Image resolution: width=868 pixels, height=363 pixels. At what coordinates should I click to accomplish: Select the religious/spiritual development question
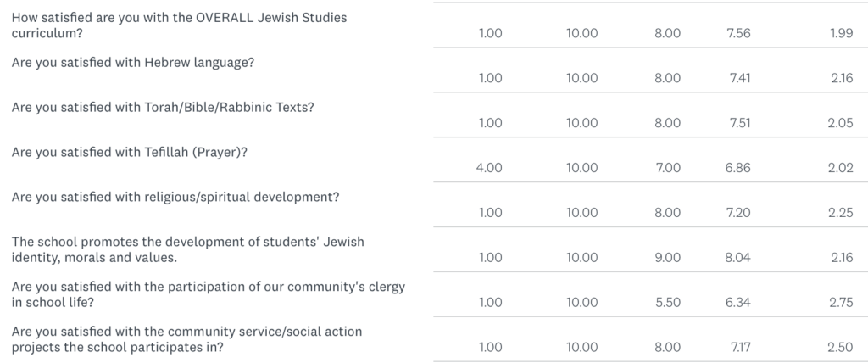[x=175, y=198]
